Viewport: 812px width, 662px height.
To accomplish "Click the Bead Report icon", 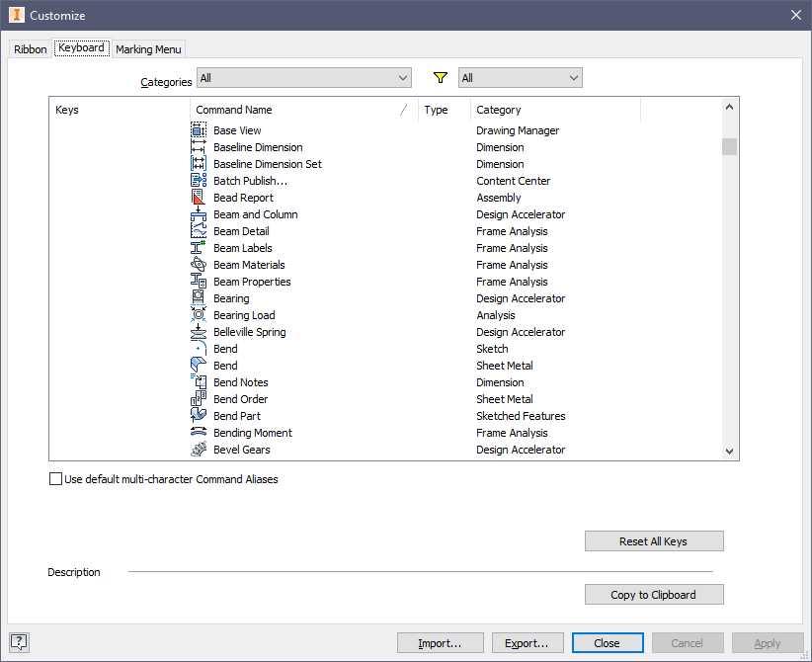I will point(199,198).
